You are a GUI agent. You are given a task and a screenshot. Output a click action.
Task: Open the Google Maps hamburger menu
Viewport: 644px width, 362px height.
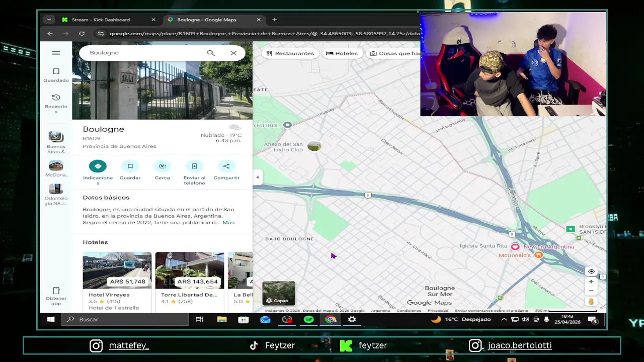tap(56, 53)
